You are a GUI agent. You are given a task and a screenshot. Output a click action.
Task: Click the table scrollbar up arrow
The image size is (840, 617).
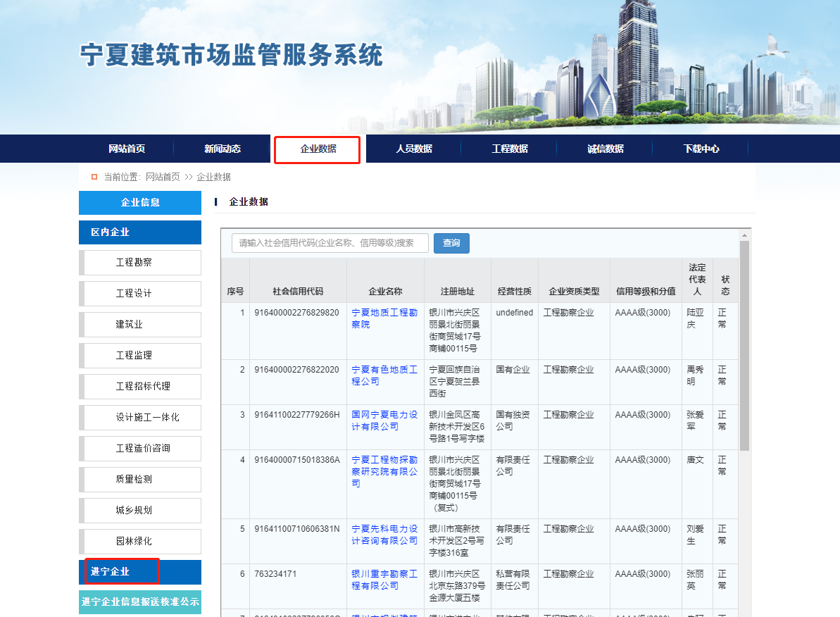tap(744, 235)
